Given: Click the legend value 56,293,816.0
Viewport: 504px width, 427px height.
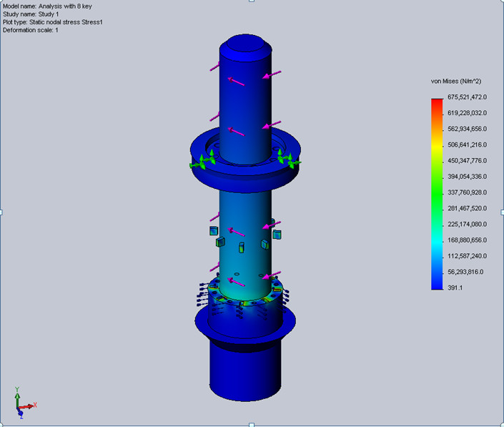Looking at the screenshot, I should (x=465, y=272).
